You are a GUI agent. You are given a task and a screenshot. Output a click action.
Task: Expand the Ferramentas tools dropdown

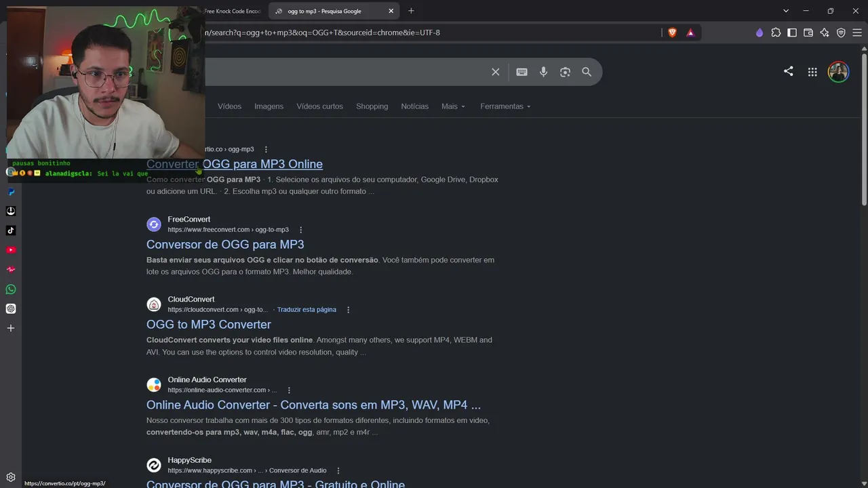[505, 106]
